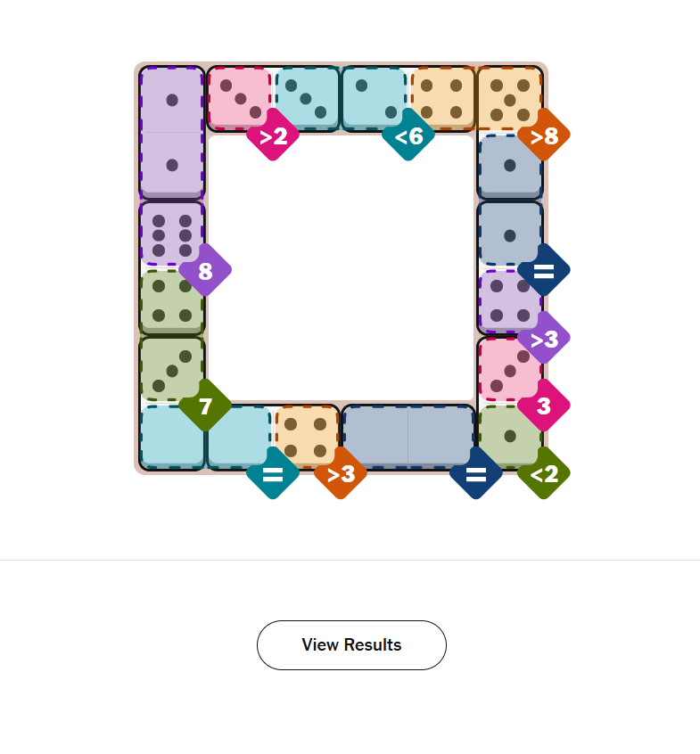700x754 pixels.
Task: Click the purple ">3" constraint badge
Action: pyautogui.click(x=543, y=339)
